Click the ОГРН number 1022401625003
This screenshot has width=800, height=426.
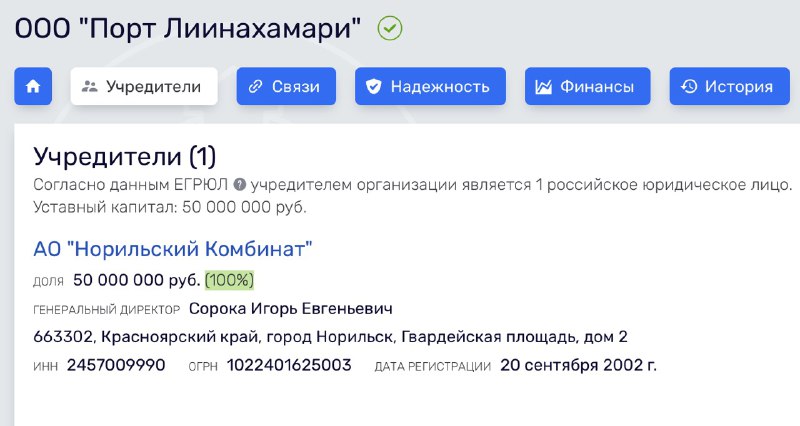289,365
